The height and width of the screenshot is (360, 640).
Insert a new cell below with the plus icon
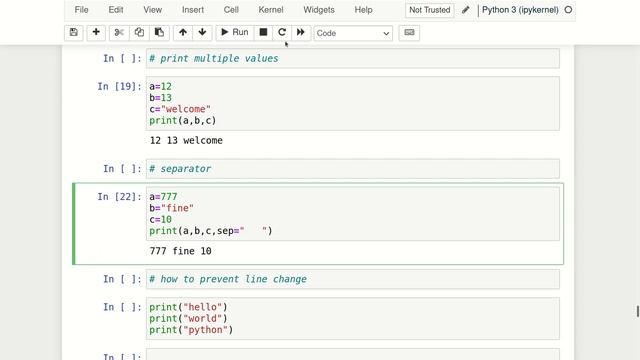click(96, 33)
